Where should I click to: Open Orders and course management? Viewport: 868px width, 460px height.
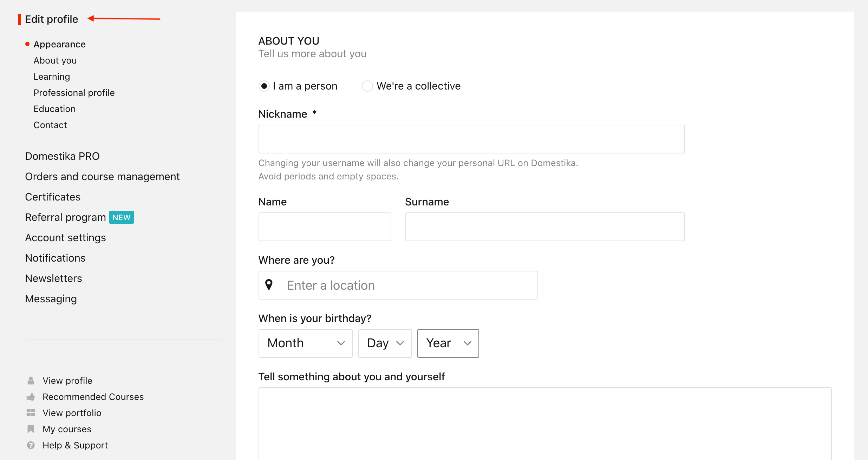[102, 177]
